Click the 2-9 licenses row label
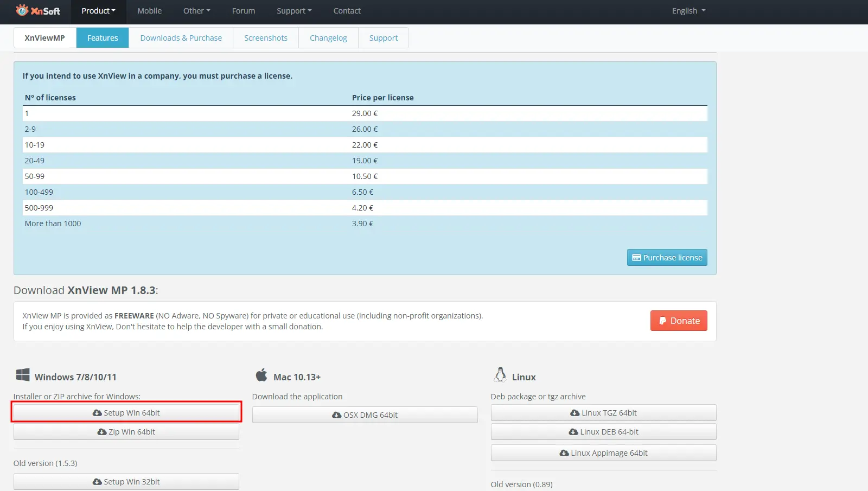This screenshot has width=868, height=491. tap(30, 129)
